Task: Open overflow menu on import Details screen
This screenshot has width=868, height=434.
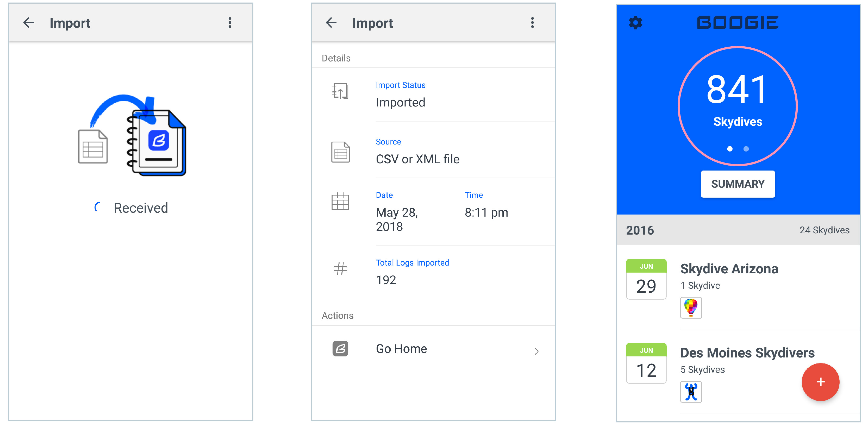Action: tap(532, 23)
